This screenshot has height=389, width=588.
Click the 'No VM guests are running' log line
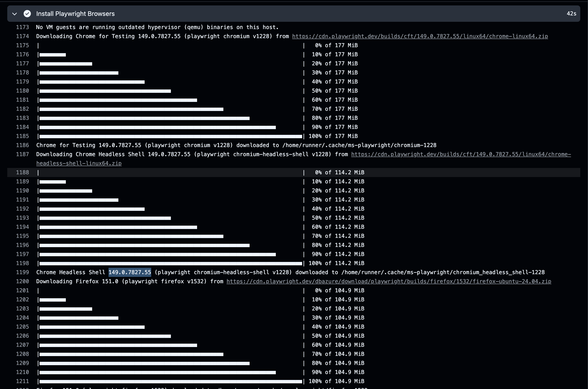click(157, 27)
